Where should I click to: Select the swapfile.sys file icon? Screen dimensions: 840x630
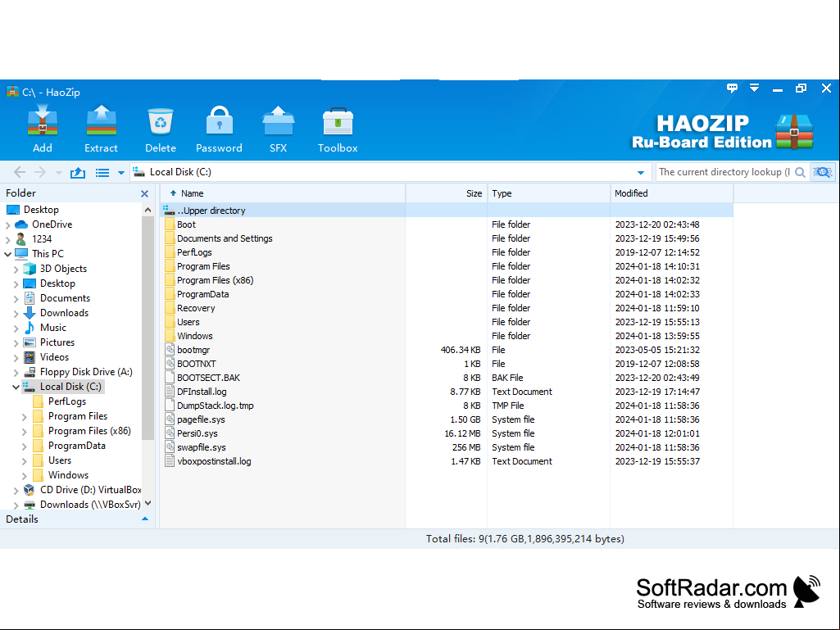pos(170,447)
